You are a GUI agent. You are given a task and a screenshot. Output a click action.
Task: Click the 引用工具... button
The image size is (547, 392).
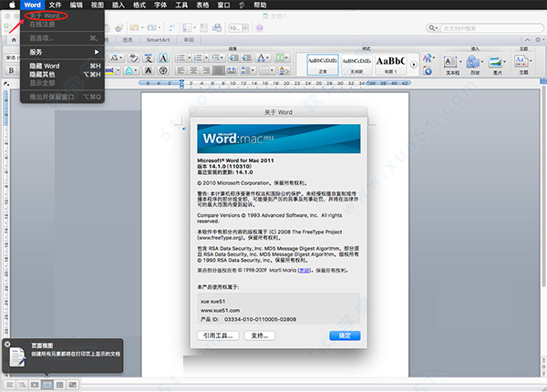click(x=218, y=335)
